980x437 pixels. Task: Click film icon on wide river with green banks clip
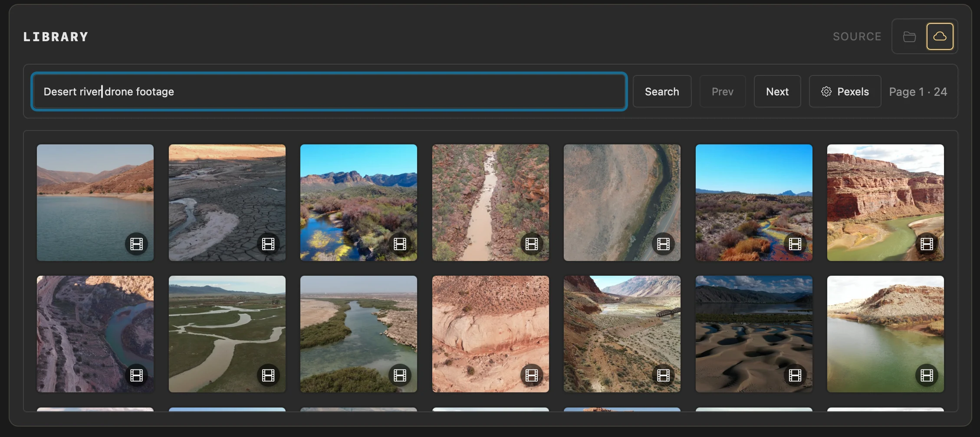(x=400, y=375)
